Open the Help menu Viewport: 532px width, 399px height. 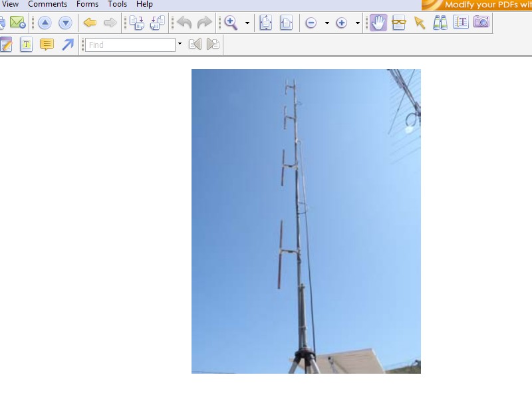144,4
